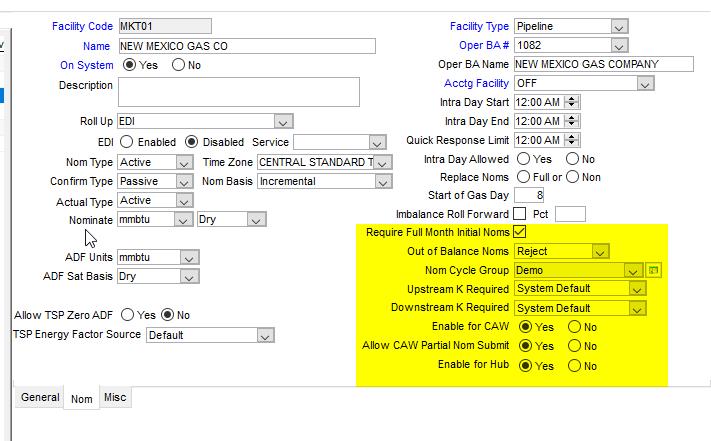Viewport: 711px width, 441px height.
Task: Expand the Roll Up dropdown
Action: [x=283, y=122]
